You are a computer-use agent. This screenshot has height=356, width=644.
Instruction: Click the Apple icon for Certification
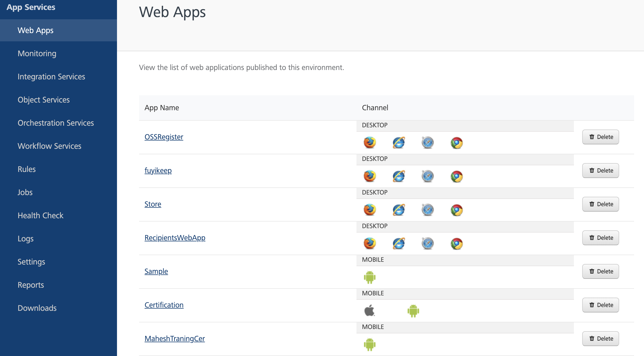(x=370, y=311)
